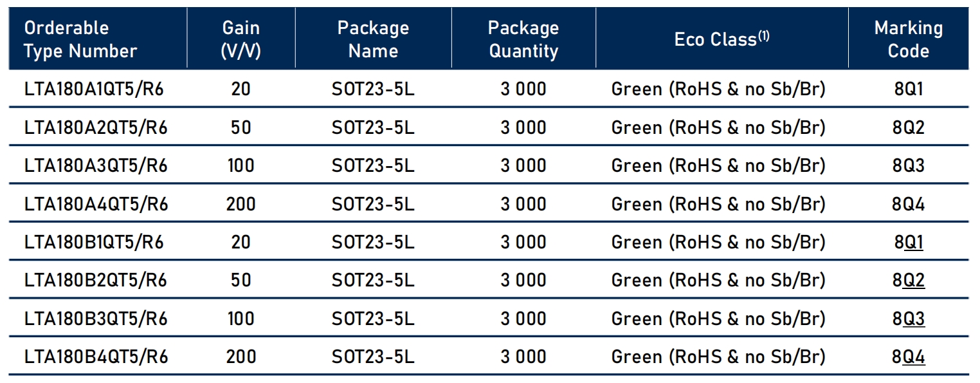The width and height of the screenshot is (980, 383).
Task: Click part number LTA180B3QT5/R6
Action: (96, 319)
